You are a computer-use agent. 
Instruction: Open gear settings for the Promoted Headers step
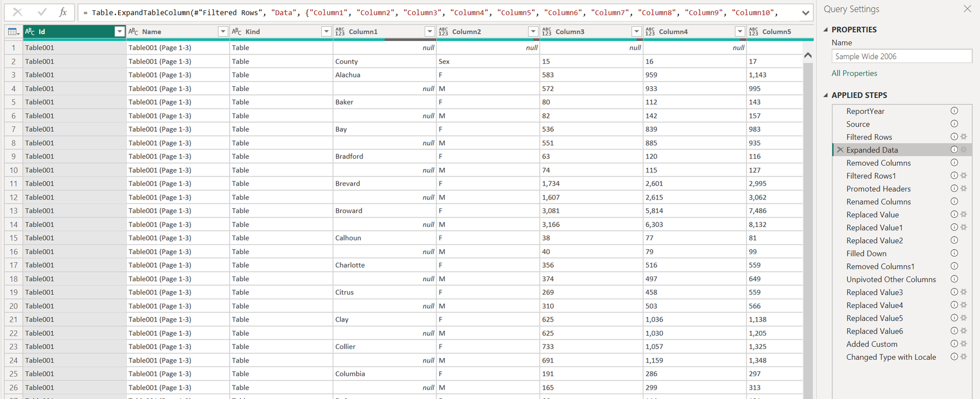click(964, 189)
